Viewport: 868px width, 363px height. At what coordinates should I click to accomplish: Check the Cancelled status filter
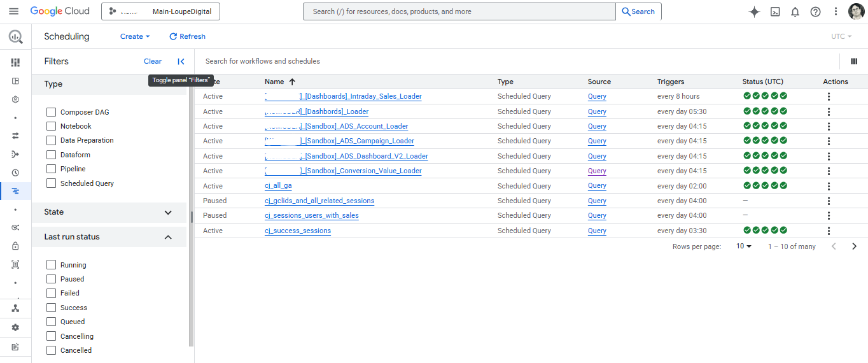[52, 350]
